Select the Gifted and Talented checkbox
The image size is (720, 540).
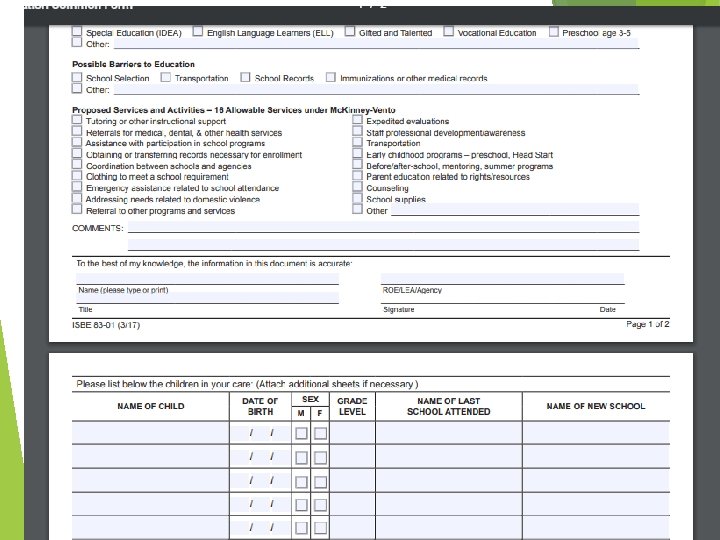pos(350,31)
